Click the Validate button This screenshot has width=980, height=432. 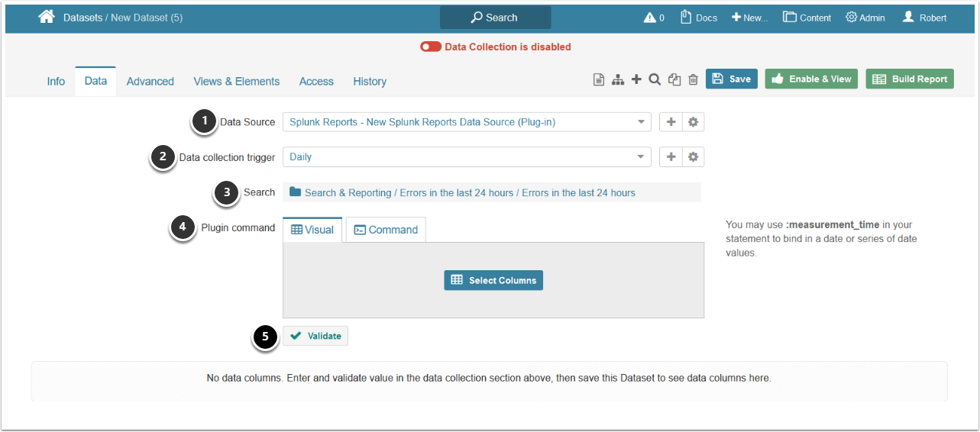[315, 336]
